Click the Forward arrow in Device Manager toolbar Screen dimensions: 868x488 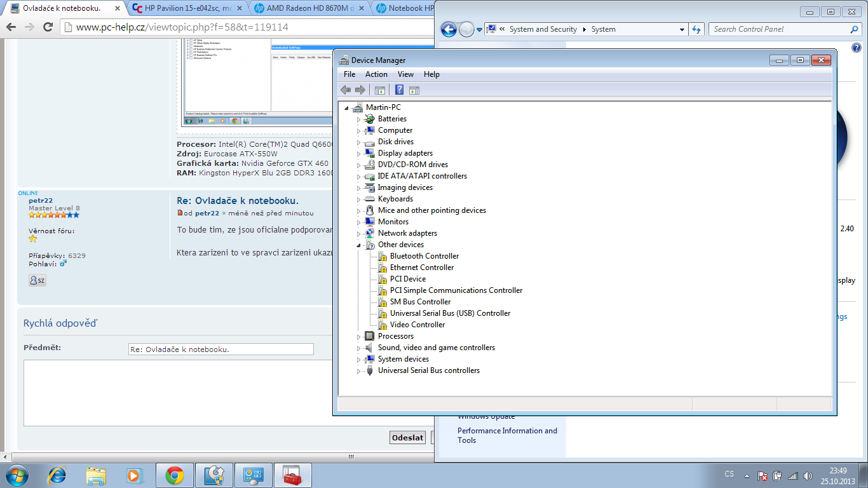click(x=360, y=90)
